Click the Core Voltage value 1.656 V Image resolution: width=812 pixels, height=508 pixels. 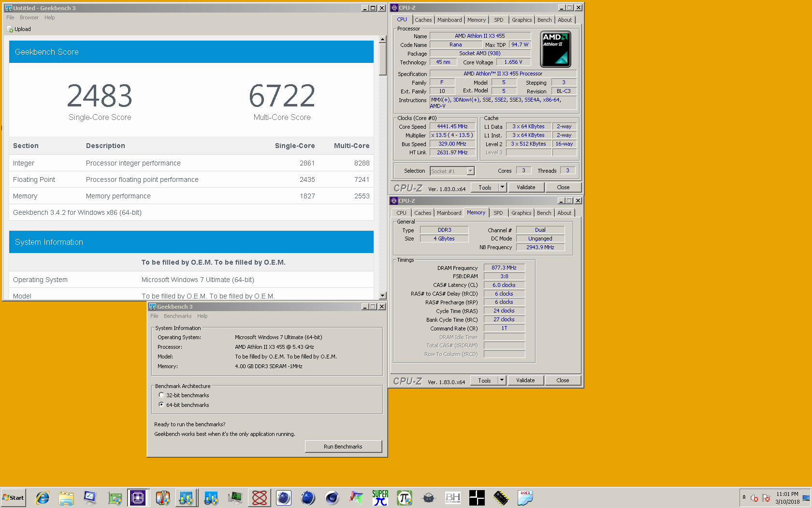513,62
